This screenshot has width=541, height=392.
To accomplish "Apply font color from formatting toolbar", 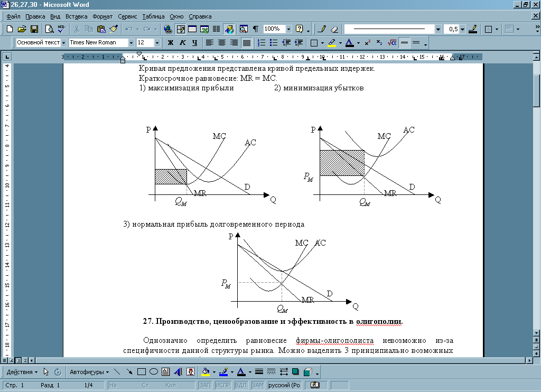I will pos(350,43).
